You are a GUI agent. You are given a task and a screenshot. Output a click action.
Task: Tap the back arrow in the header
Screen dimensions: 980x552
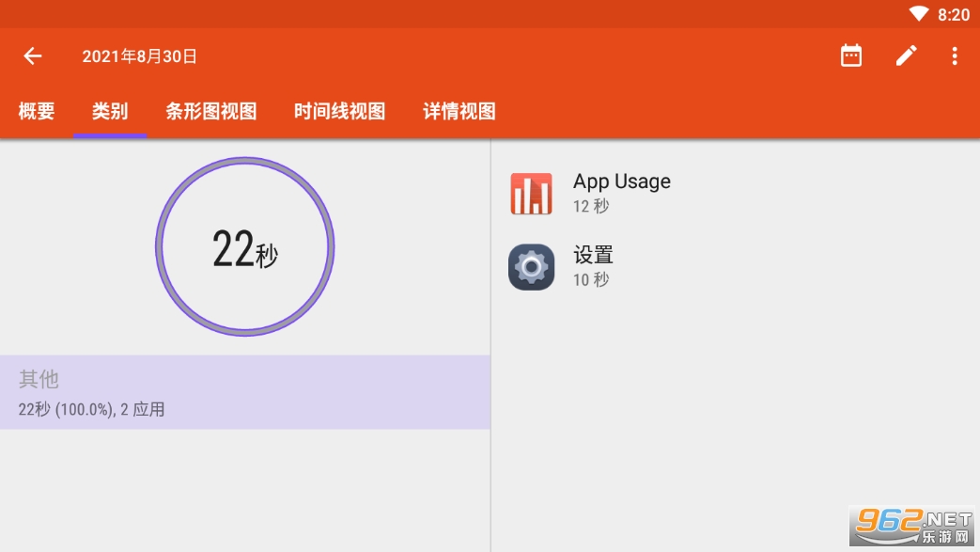pyautogui.click(x=33, y=56)
